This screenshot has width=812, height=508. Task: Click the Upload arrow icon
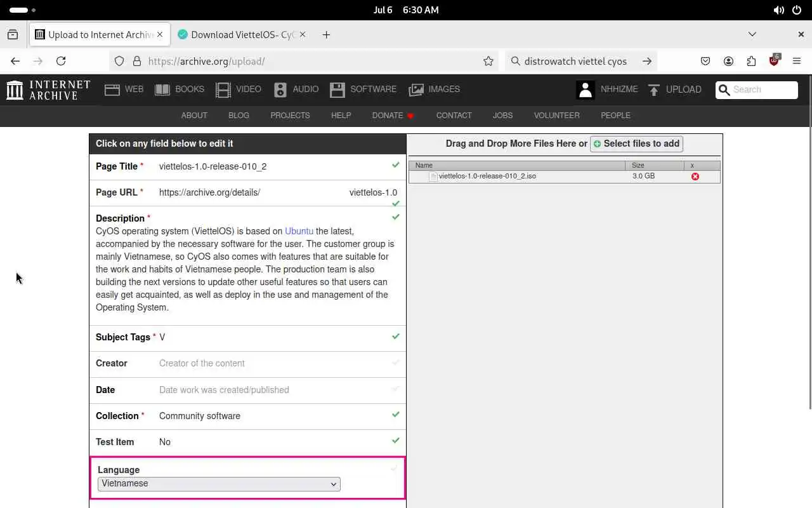(654, 90)
